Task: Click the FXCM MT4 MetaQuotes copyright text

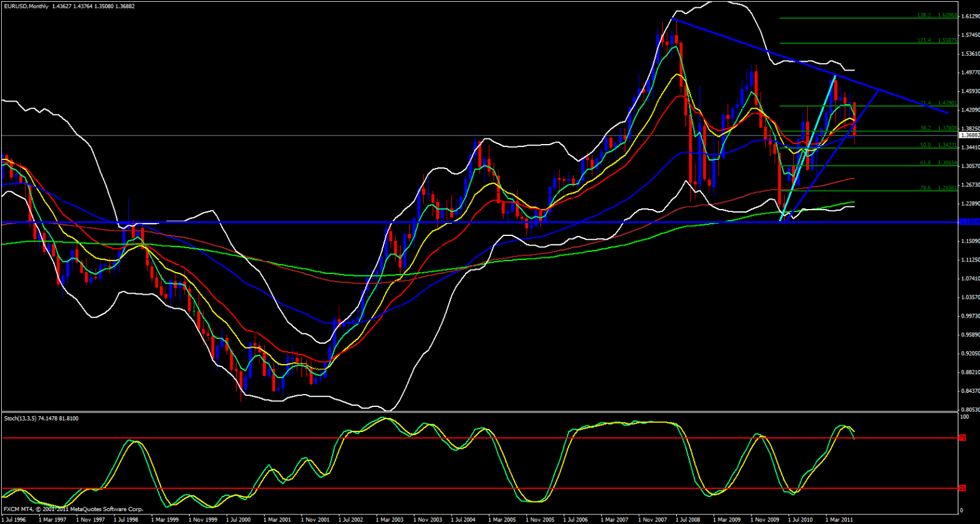Action: coord(73,509)
